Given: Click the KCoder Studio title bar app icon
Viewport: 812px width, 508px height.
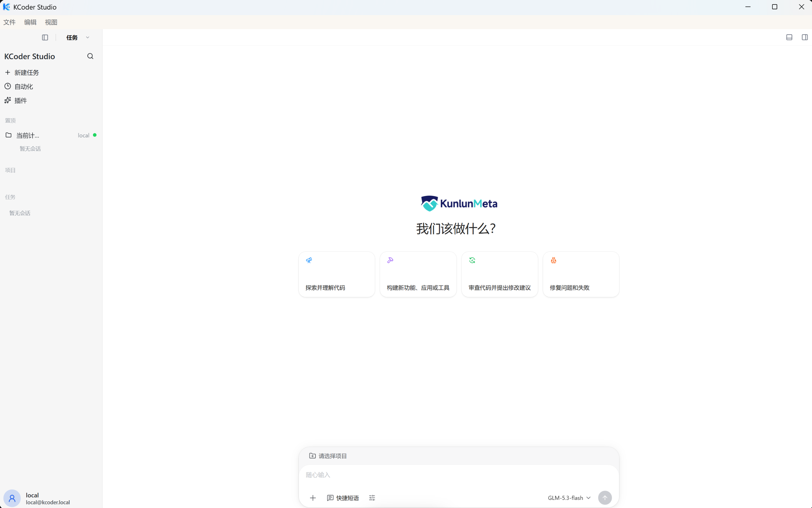Looking at the screenshot, I should click(6, 7).
